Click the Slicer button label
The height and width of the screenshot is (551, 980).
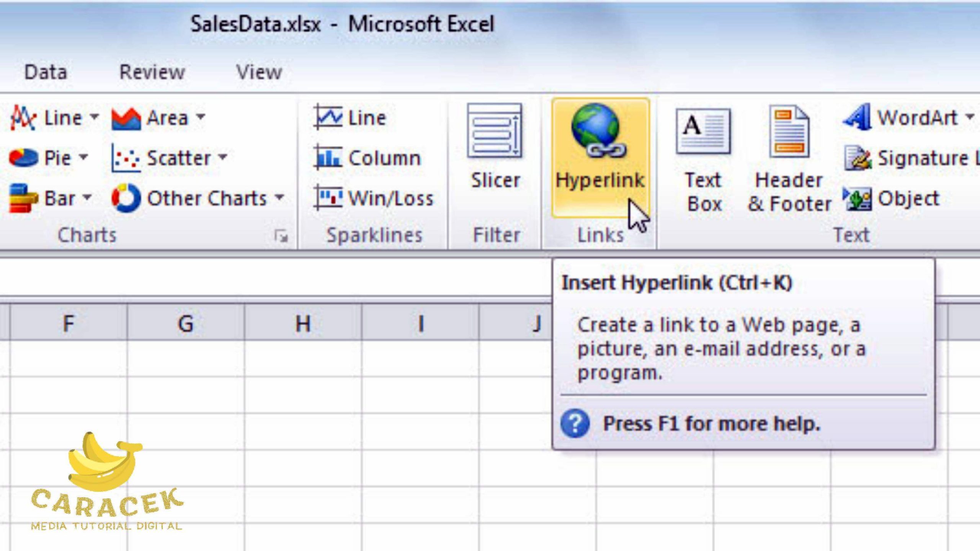(495, 180)
